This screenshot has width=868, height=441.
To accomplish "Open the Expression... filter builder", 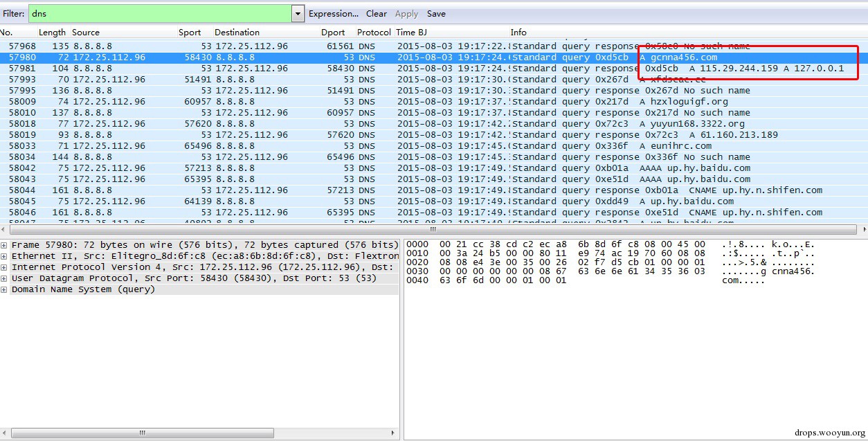I will pyautogui.click(x=334, y=14).
